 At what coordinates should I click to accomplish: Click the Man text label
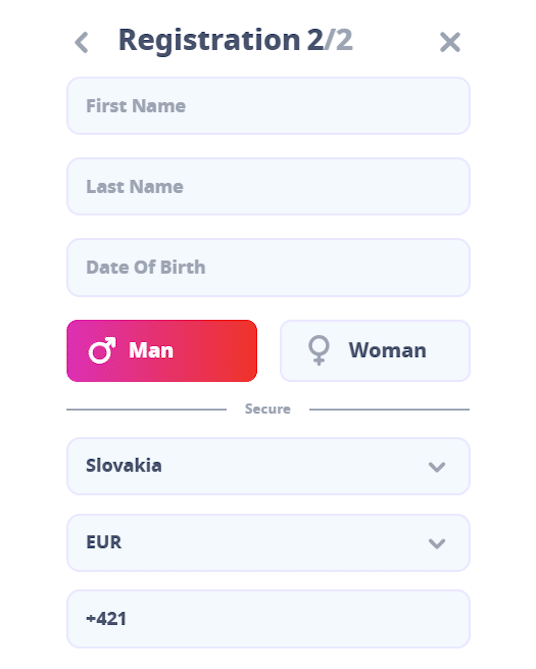point(151,351)
